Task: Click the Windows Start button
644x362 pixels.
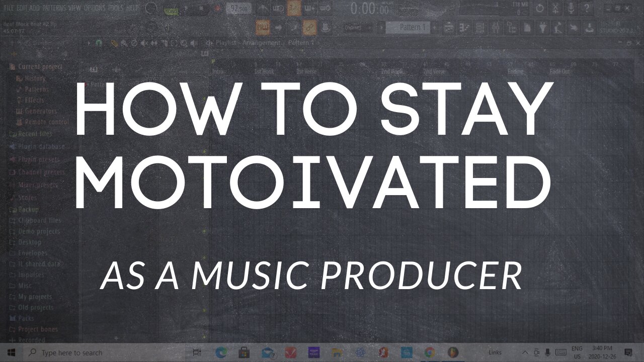Action: tap(11, 352)
